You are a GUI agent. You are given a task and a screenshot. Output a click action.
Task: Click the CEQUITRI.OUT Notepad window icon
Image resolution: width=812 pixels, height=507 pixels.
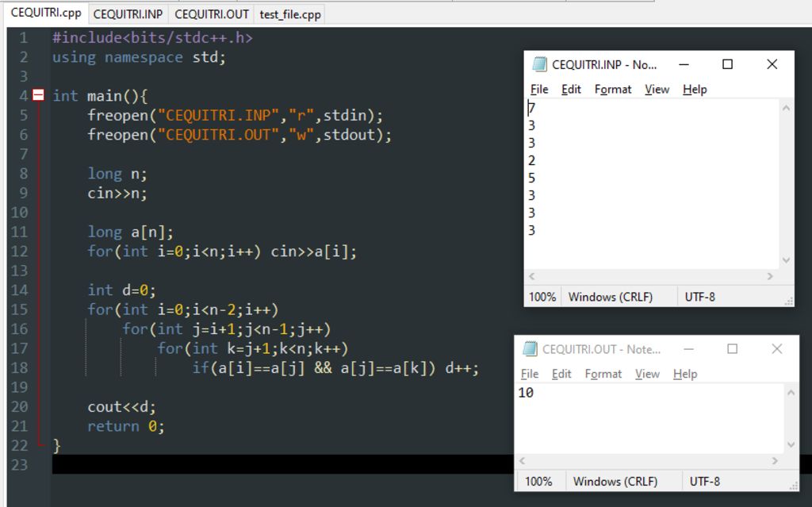[x=530, y=349]
